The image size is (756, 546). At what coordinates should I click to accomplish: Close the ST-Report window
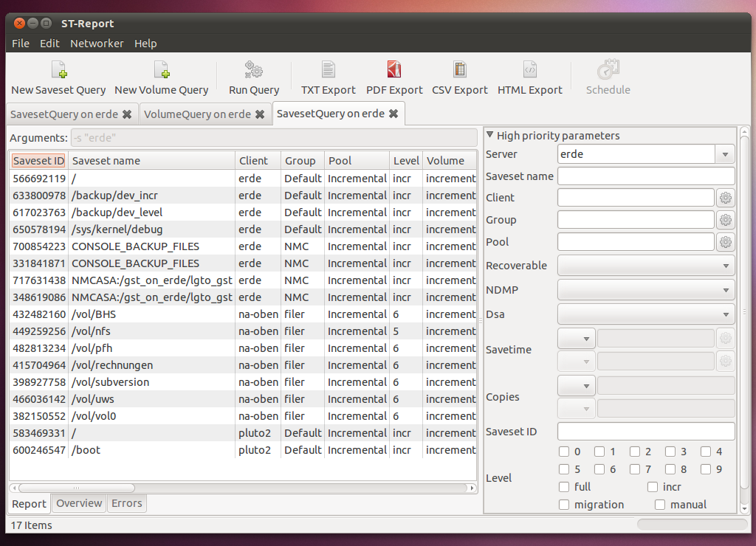(x=19, y=23)
